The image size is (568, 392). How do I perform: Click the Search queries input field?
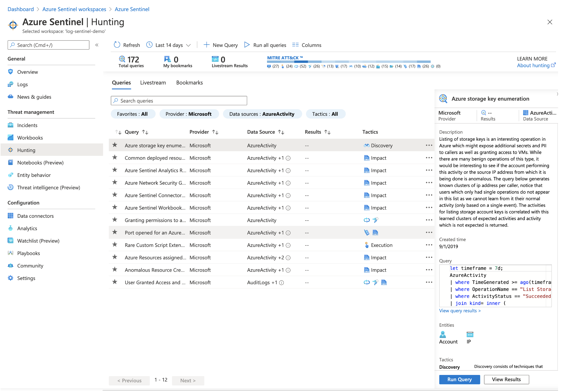pos(179,101)
